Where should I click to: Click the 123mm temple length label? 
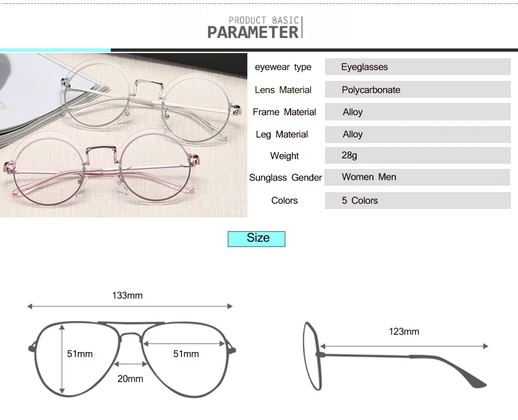404,331
